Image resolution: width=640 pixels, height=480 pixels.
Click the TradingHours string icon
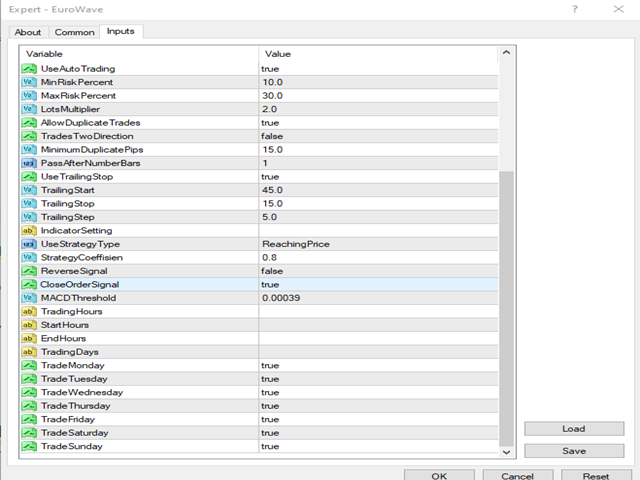pyautogui.click(x=29, y=311)
